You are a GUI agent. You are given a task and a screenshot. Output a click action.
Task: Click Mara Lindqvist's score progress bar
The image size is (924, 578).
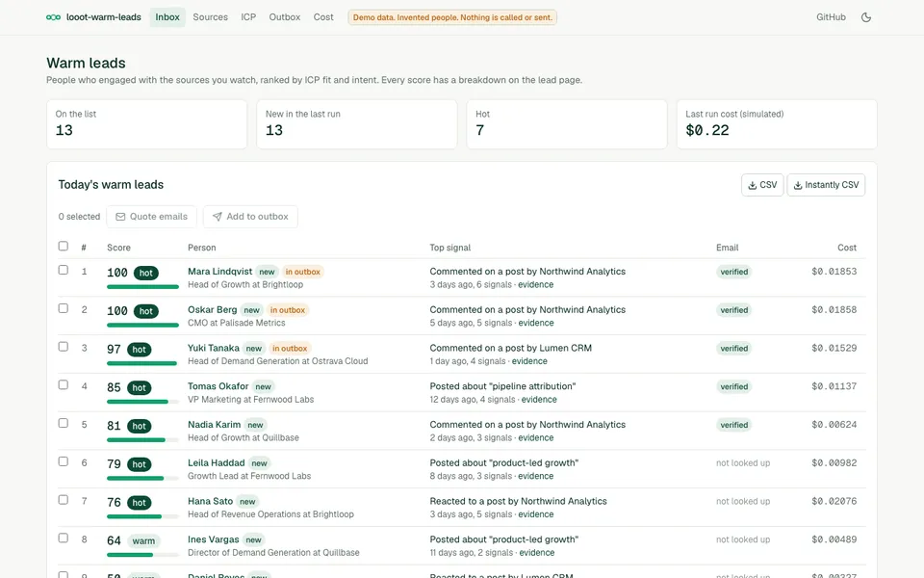tap(142, 287)
